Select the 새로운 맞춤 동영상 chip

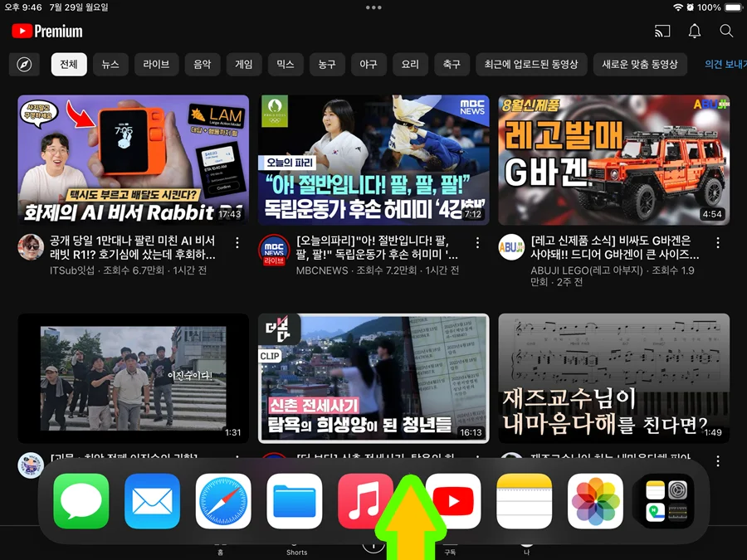point(640,64)
